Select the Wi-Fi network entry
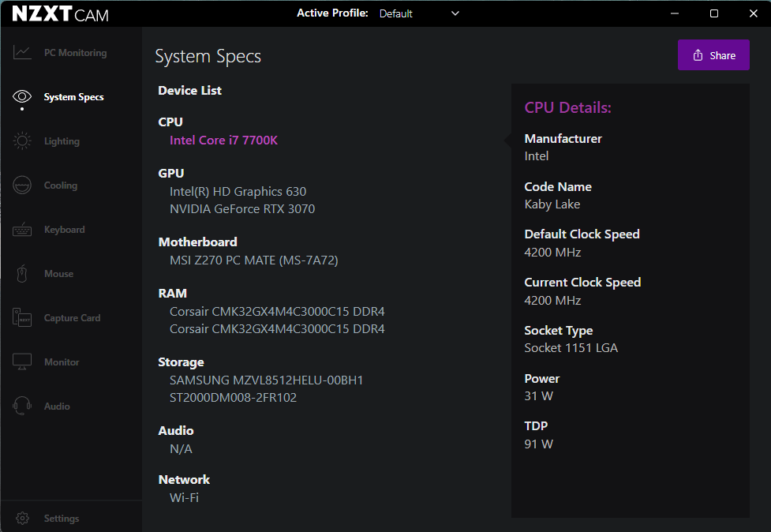Viewport: 771px width, 532px height. 185,497
